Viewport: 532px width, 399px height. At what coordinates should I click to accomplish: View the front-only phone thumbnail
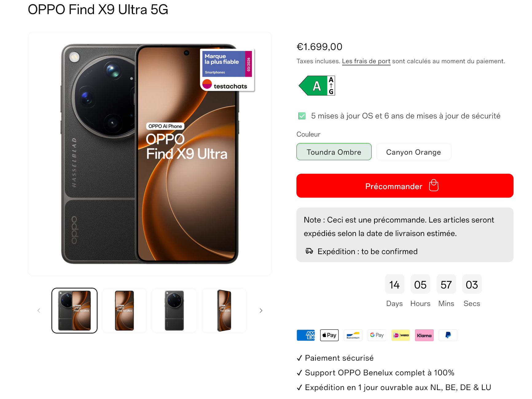124,311
